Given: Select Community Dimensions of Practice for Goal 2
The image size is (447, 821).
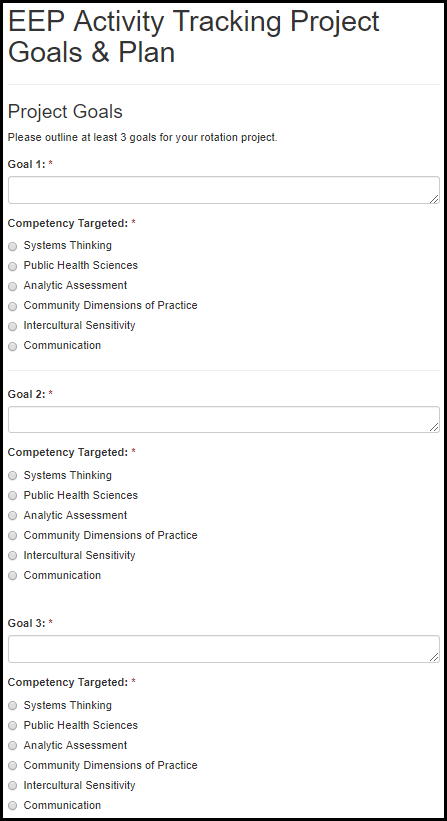Looking at the screenshot, I should (13, 536).
